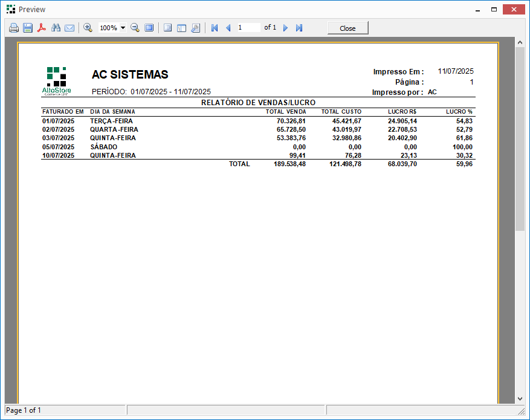The image size is (530, 420).
Task: Click the 68.039,70 total lucro value
Action: coord(402,164)
